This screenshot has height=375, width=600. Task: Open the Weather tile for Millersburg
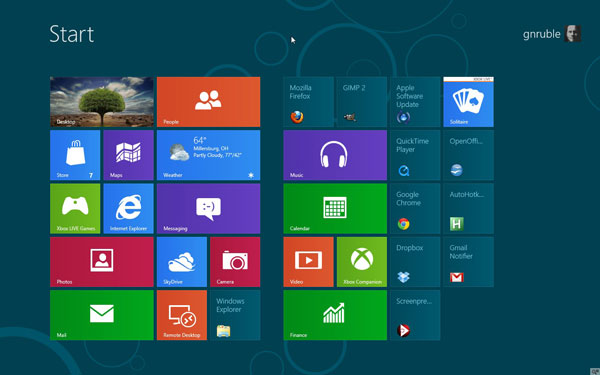coord(209,155)
